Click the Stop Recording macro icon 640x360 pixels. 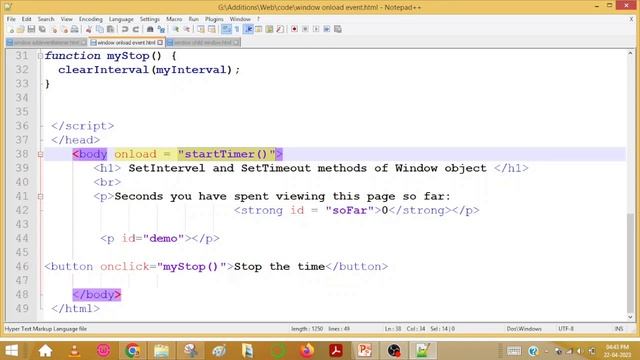coord(305,29)
